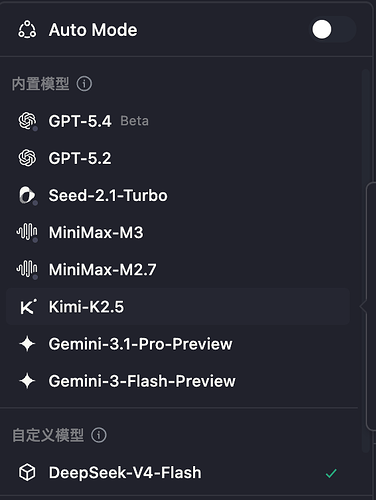This screenshot has height=500, width=376.
Task: Click the Auto Mode icon
Action: pyautogui.click(x=27, y=29)
